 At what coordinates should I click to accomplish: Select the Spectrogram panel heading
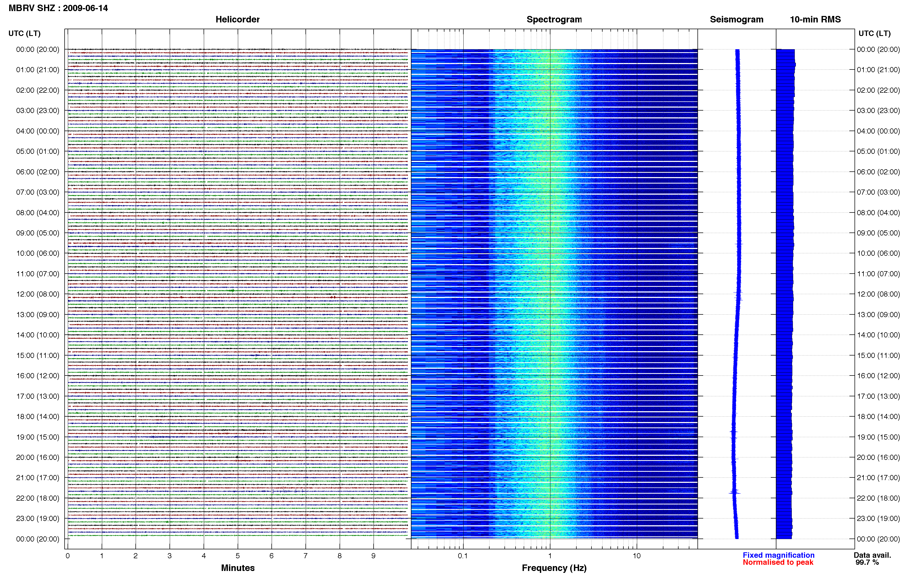554,19
